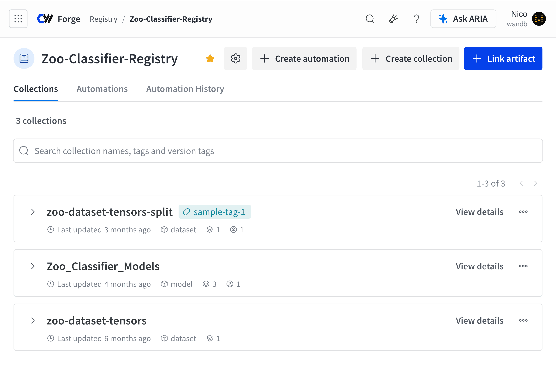This screenshot has width=556, height=392.
Task: Focus the collection search field
Action: pyautogui.click(x=278, y=151)
